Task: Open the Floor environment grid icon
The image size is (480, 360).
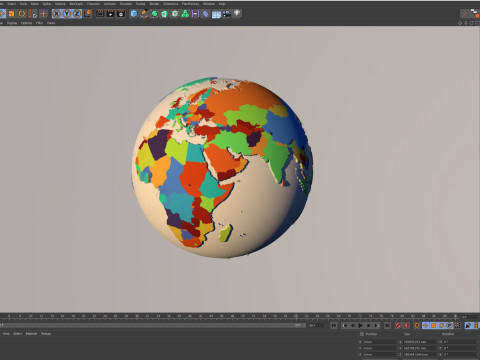Action: pos(216,14)
